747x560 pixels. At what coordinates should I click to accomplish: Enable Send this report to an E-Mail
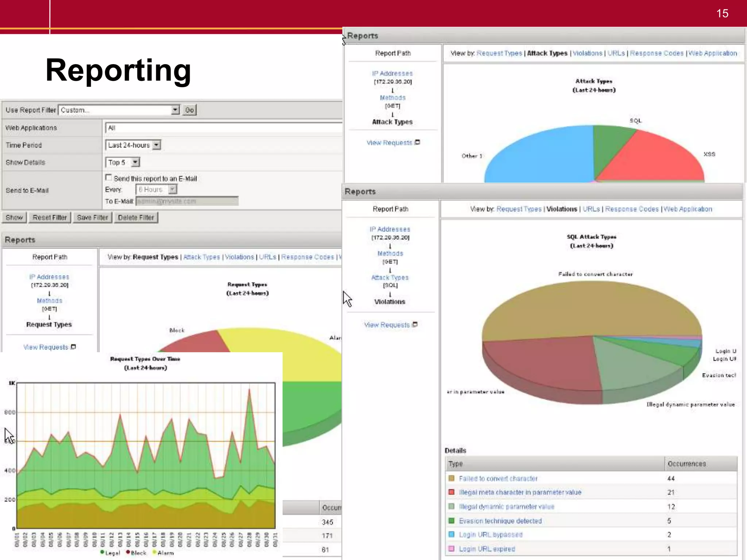pos(109,178)
